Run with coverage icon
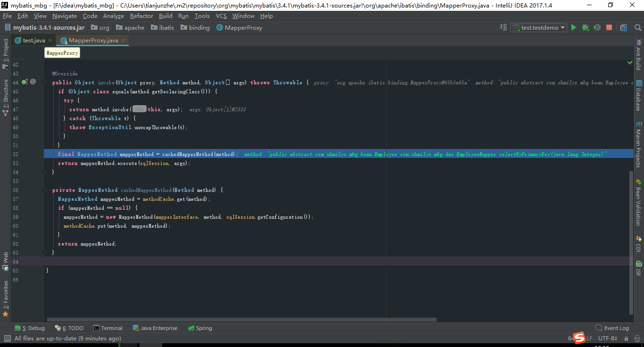Viewport: 644px width, 347px height. pyautogui.click(x=597, y=27)
